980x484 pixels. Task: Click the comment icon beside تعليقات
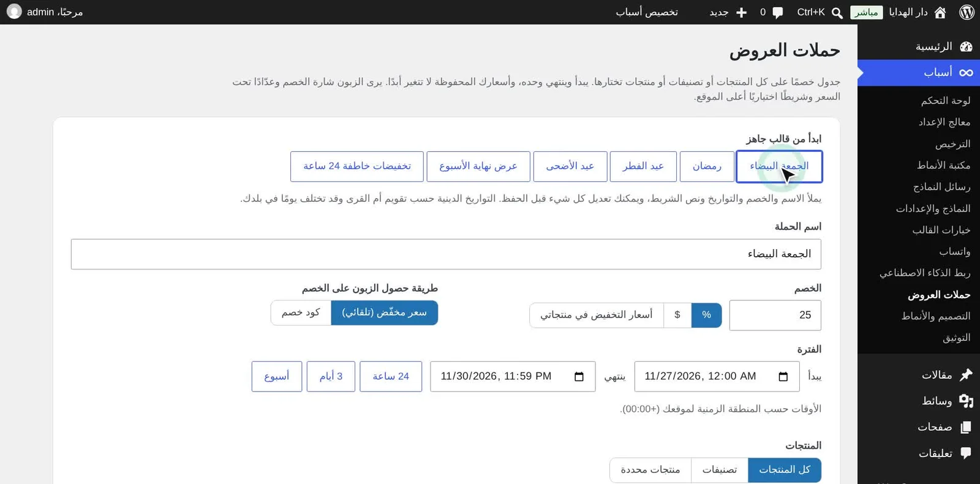[966, 453]
